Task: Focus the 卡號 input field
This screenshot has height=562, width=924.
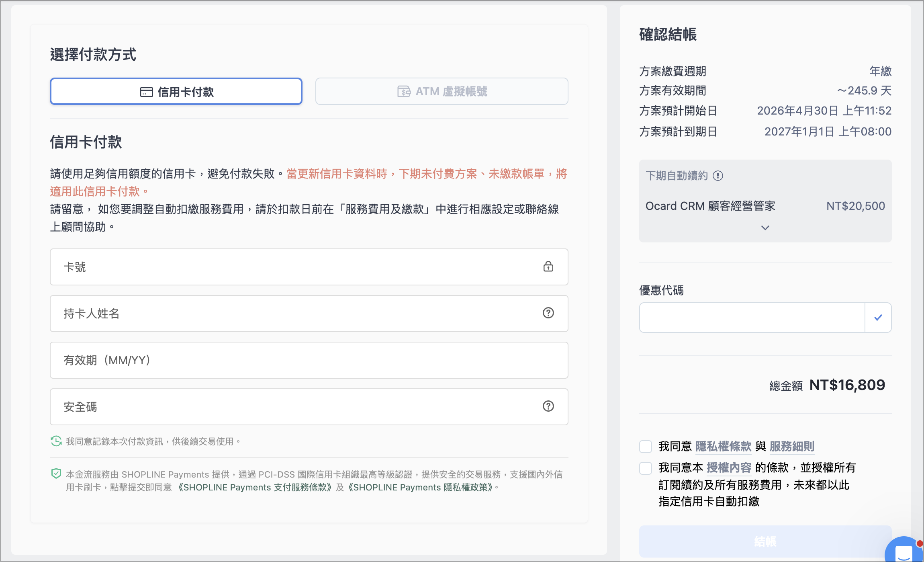Action: [309, 267]
